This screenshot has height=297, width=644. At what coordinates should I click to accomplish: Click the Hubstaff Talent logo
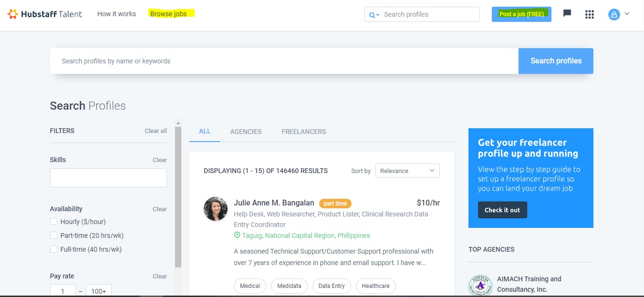point(45,14)
